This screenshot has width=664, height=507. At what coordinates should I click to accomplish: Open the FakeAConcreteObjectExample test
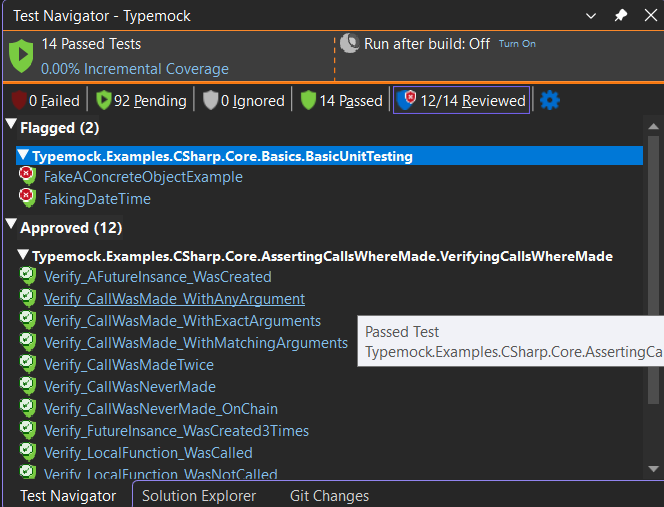143,177
